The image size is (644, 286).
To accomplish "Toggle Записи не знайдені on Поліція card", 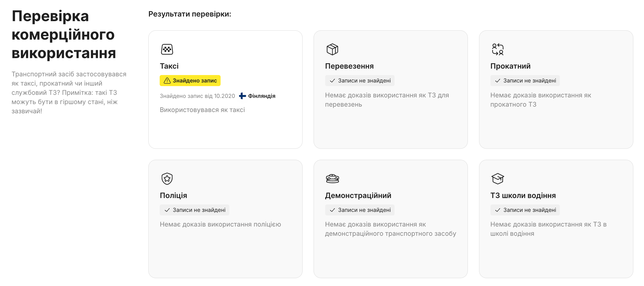I will pyautogui.click(x=194, y=210).
